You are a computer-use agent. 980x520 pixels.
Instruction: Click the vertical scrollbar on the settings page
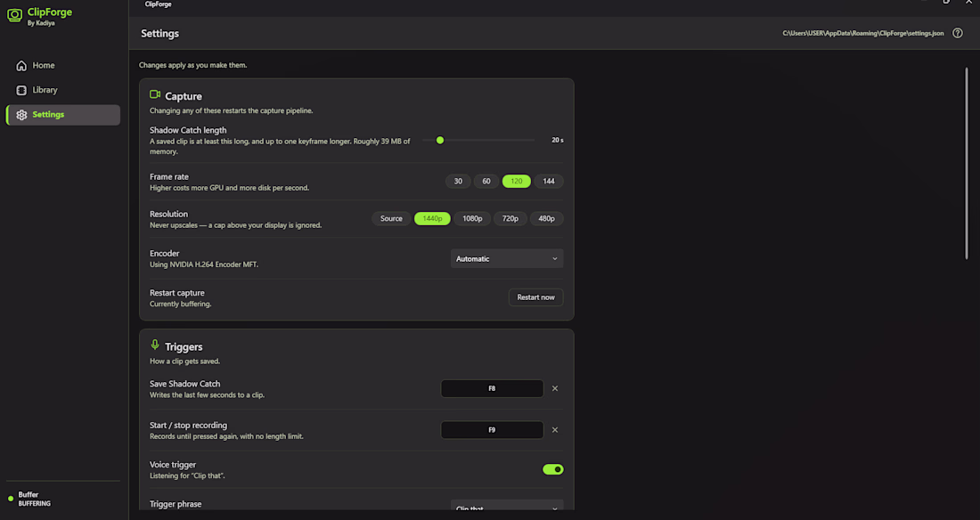[x=967, y=164]
